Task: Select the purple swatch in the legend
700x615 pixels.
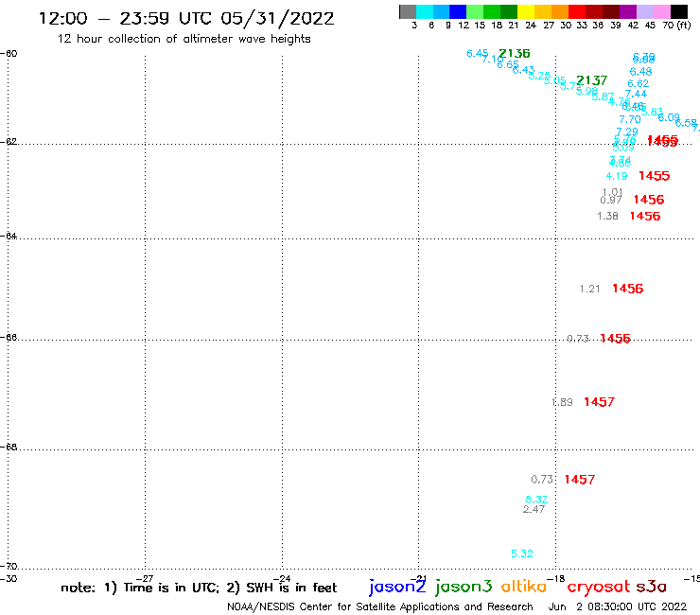Action: point(628,11)
